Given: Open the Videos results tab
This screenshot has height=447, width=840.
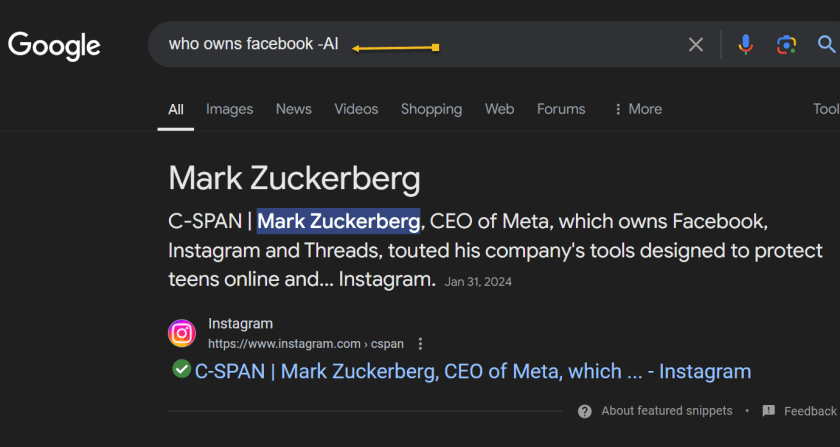Looking at the screenshot, I should pos(356,109).
